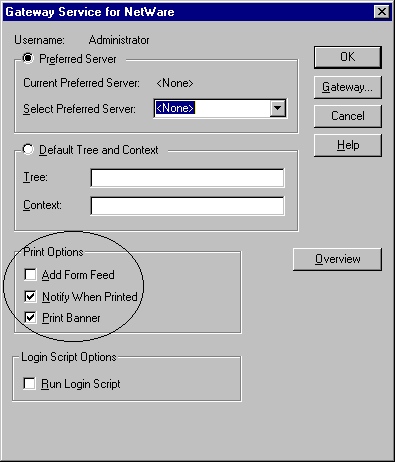Open Help for this dialog
Screen dimensions: 395x462
click(x=348, y=145)
